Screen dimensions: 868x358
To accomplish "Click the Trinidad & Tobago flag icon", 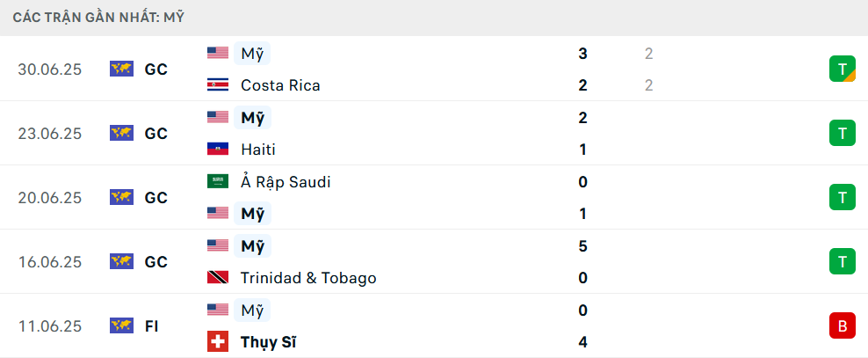I will point(218,277).
